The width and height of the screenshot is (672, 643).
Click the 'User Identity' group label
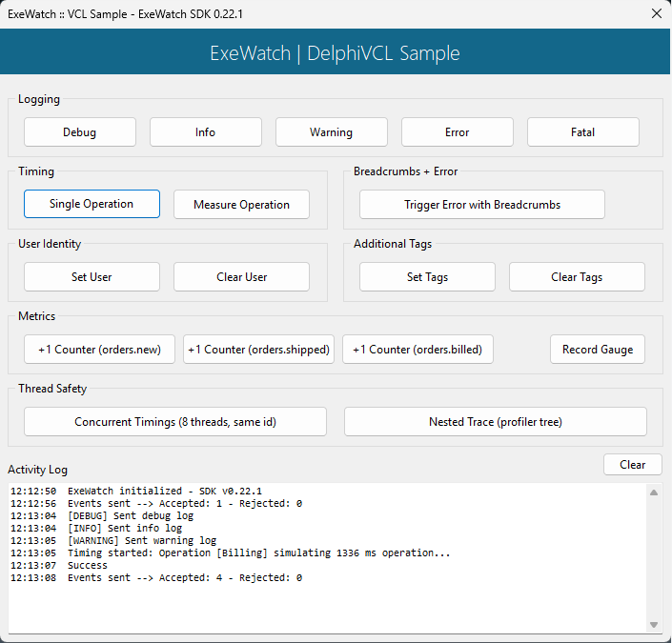pos(50,244)
